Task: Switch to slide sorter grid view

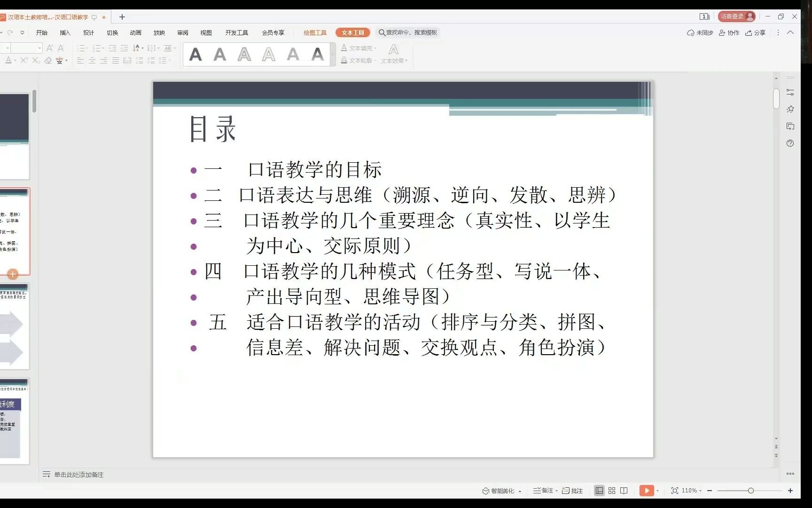Action: point(612,491)
